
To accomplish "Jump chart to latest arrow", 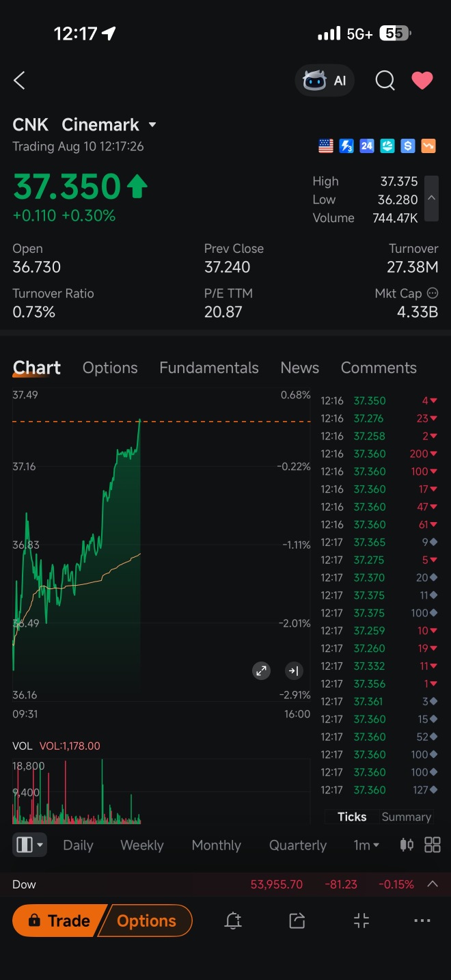I will click(x=294, y=671).
